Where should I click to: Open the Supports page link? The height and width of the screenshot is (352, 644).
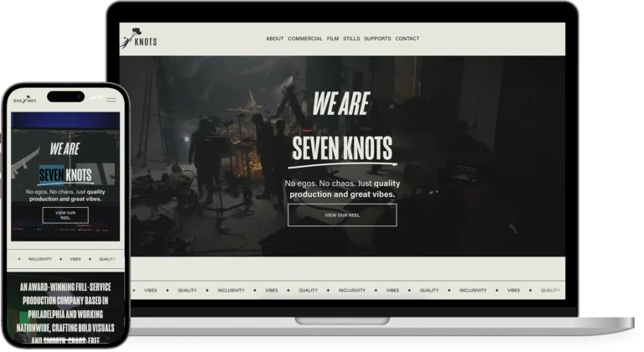377,39
